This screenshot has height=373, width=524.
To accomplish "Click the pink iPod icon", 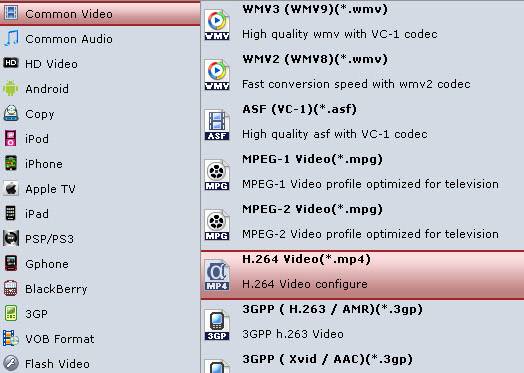I will click(x=10, y=138).
